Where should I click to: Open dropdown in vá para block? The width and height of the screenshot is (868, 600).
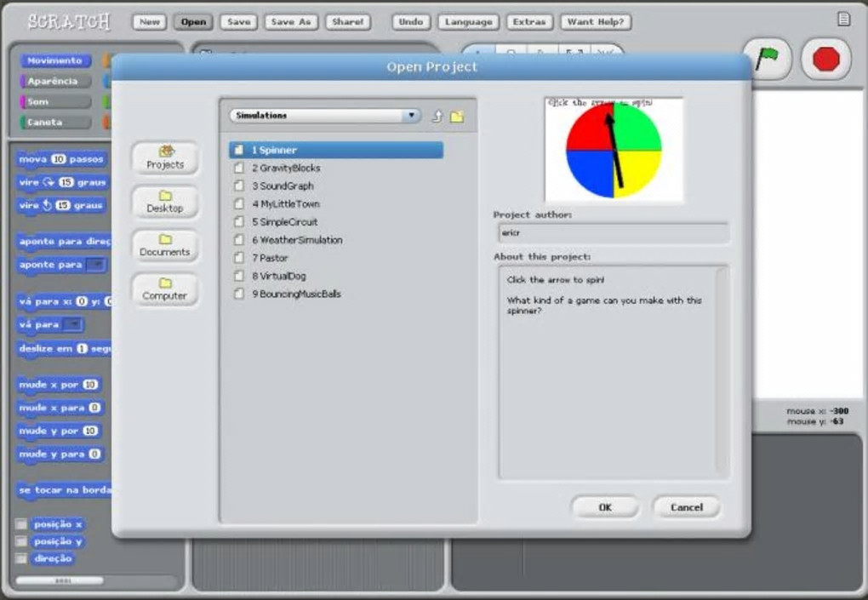(74, 324)
